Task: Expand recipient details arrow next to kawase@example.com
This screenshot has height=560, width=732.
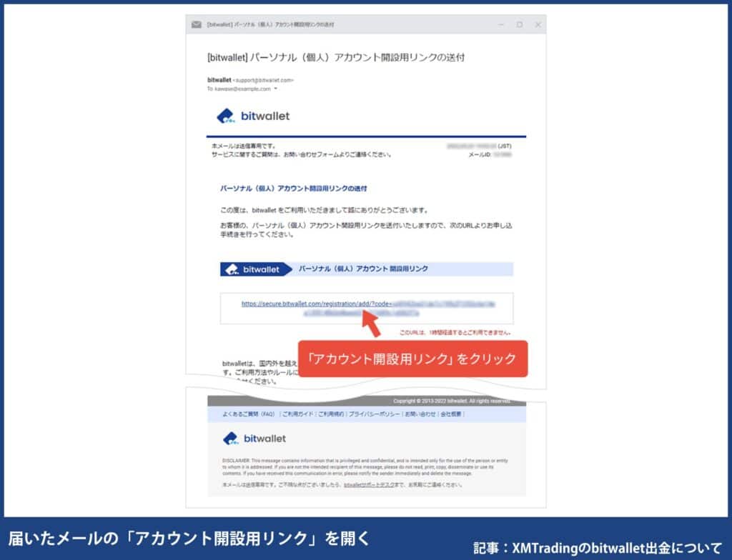Action: (x=275, y=89)
